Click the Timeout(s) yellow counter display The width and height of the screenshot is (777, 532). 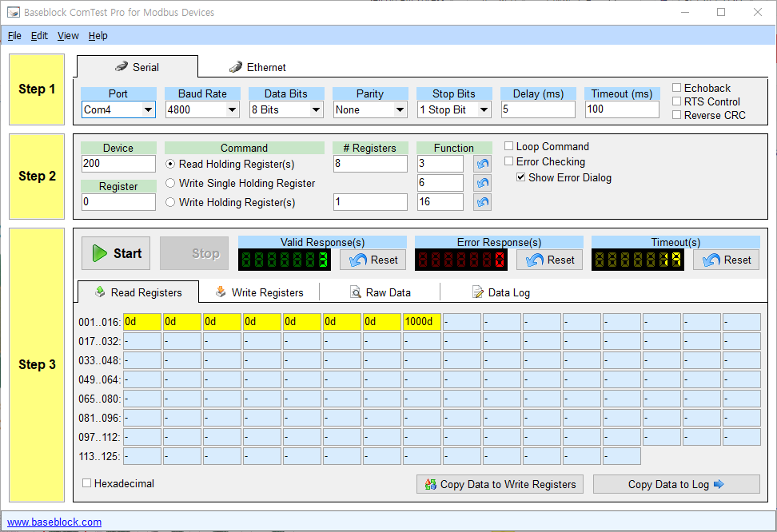(638, 260)
